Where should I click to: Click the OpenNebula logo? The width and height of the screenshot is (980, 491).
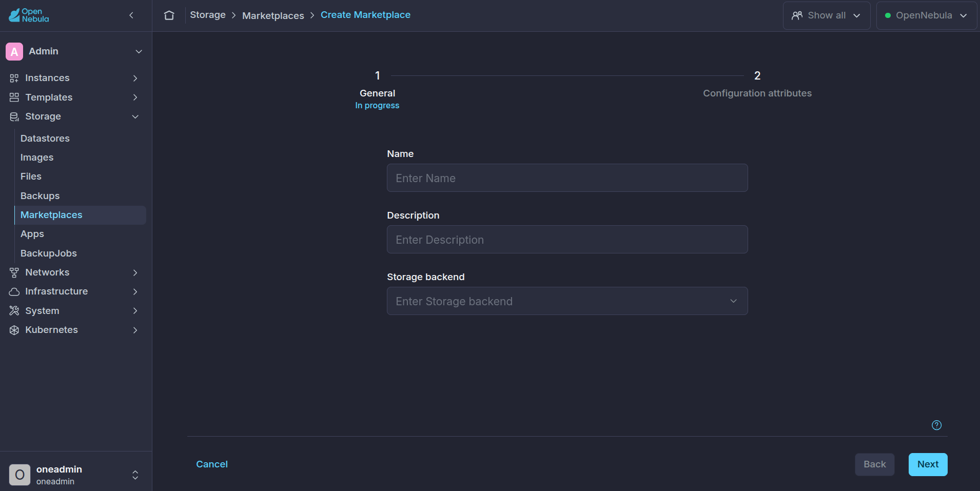coord(29,15)
